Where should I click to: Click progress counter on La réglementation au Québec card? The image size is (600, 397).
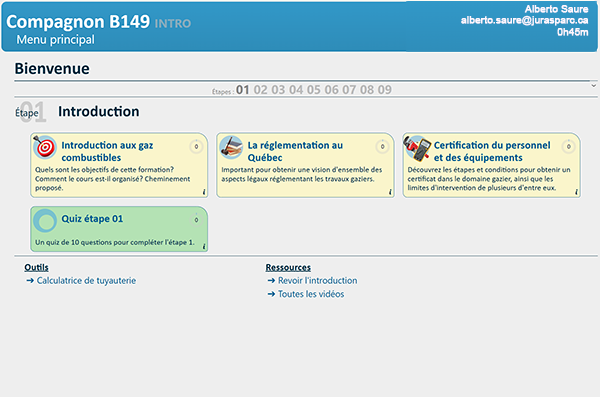click(x=382, y=146)
